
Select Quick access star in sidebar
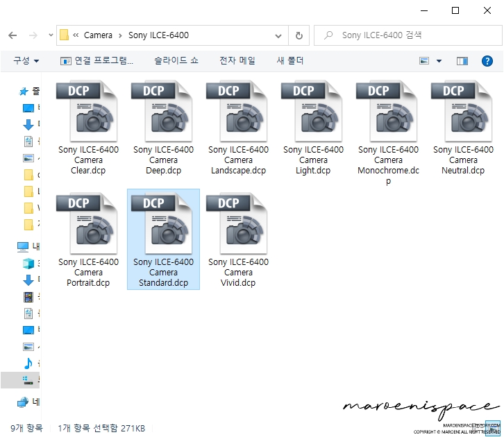point(24,92)
